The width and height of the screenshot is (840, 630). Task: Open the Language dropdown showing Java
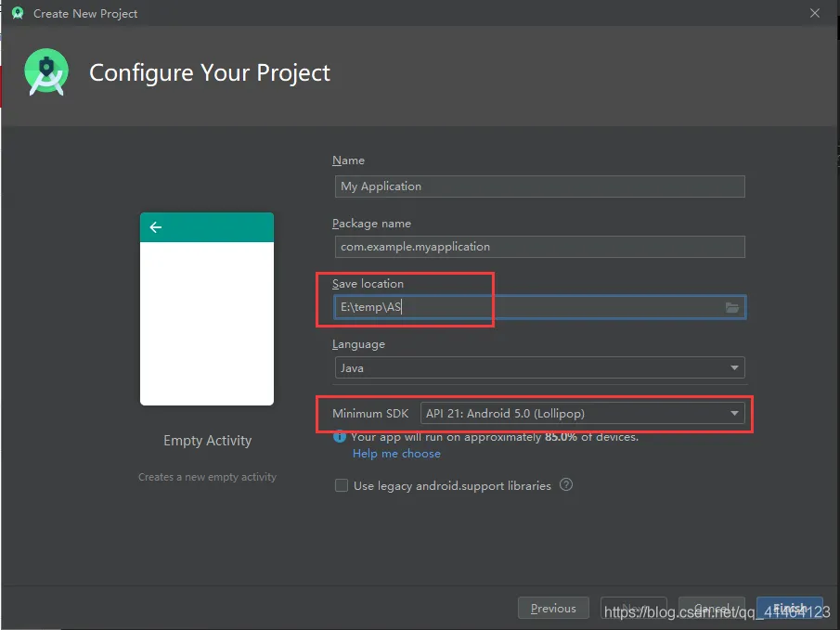click(538, 367)
